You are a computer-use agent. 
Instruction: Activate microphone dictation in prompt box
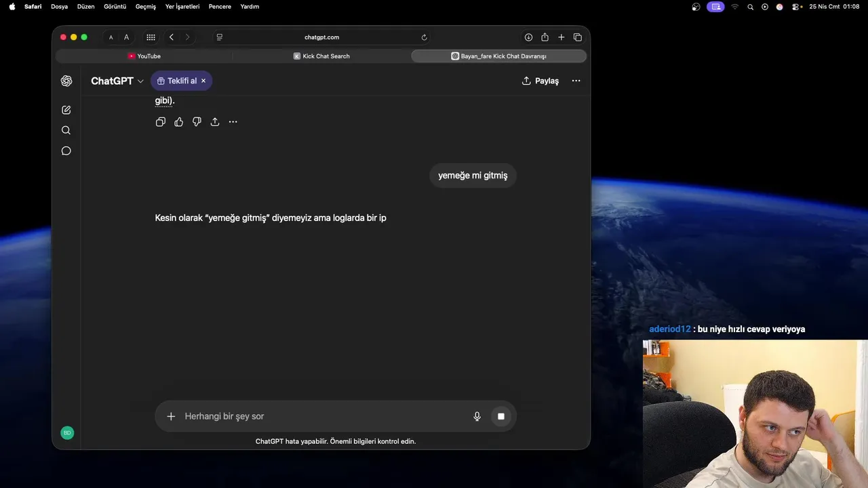[477, 416]
